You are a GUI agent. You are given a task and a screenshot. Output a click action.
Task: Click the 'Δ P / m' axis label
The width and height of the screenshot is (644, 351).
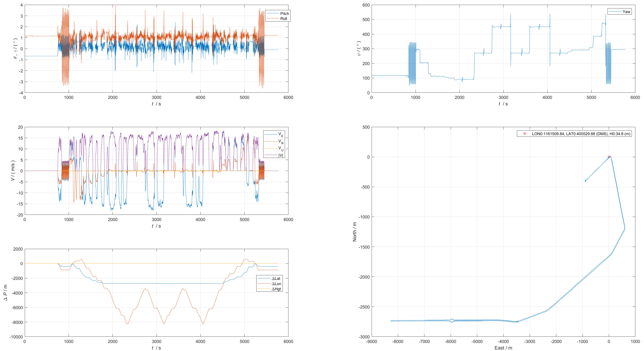pos(5,293)
